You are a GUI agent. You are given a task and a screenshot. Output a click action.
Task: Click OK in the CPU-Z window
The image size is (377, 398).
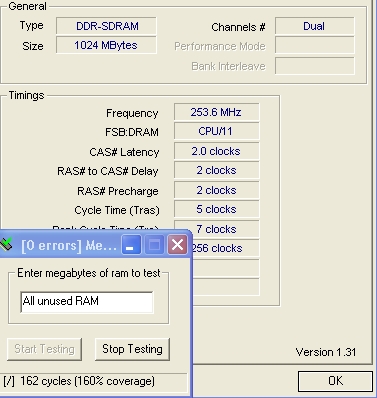tap(335, 381)
